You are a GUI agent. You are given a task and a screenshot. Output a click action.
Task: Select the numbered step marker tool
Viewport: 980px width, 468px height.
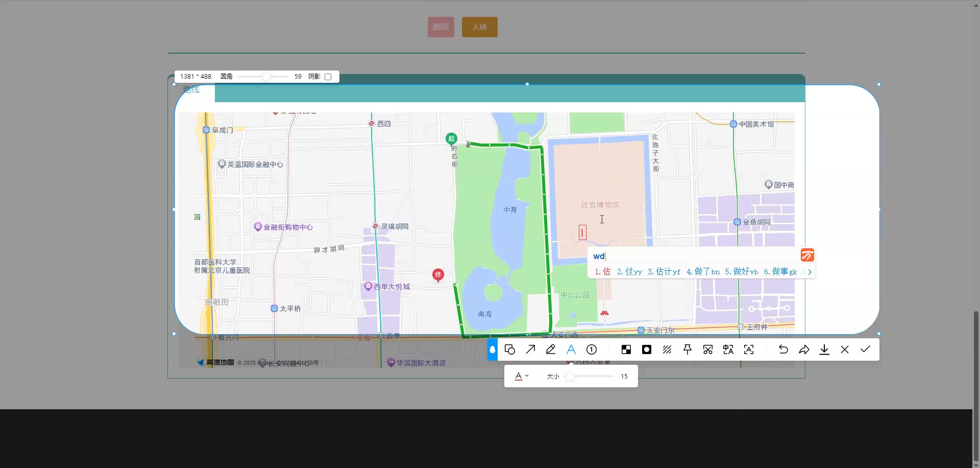tap(592, 349)
